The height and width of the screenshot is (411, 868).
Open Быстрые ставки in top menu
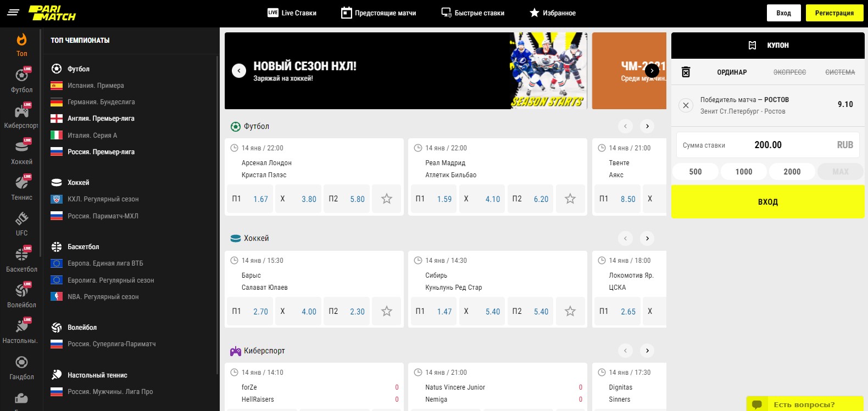click(473, 13)
